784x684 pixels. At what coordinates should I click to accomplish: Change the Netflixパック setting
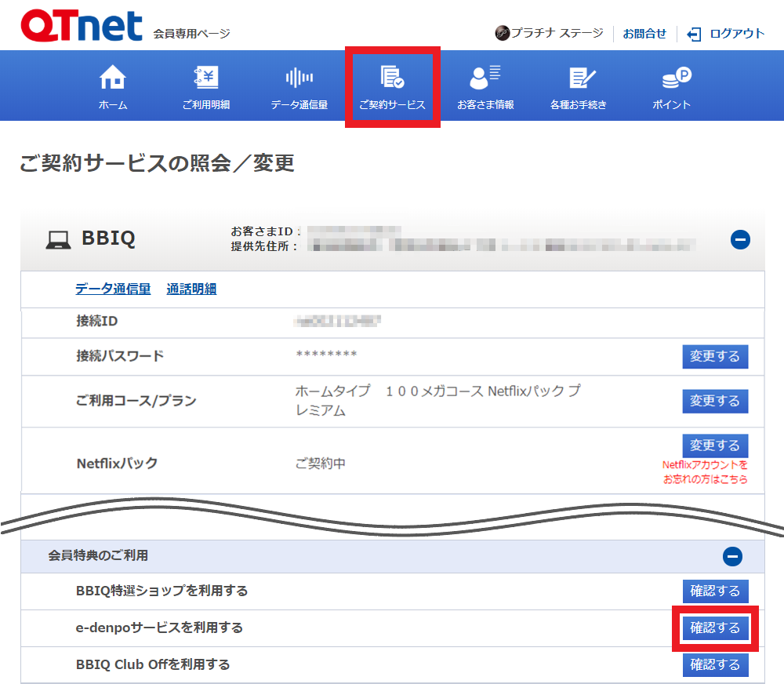(x=715, y=446)
